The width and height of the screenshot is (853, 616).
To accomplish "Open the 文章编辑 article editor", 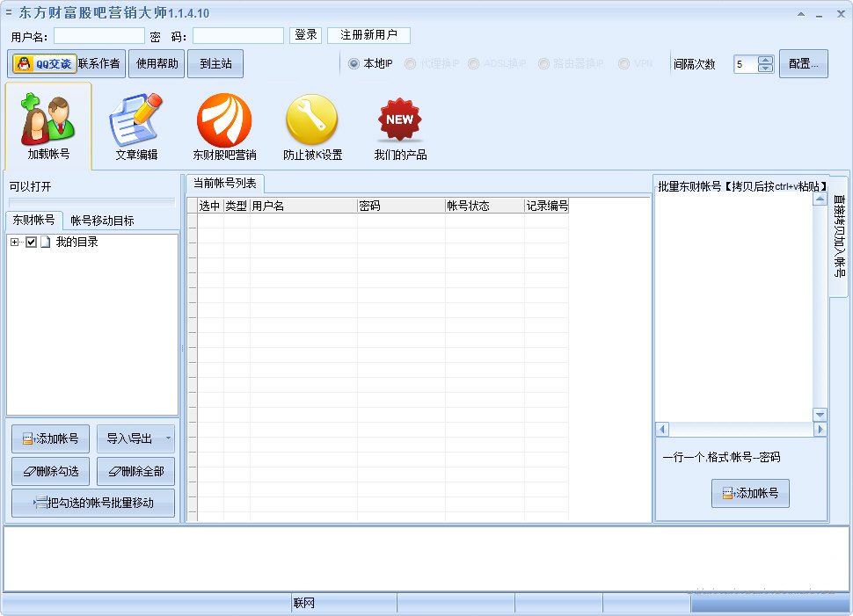I will (x=136, y=127).
